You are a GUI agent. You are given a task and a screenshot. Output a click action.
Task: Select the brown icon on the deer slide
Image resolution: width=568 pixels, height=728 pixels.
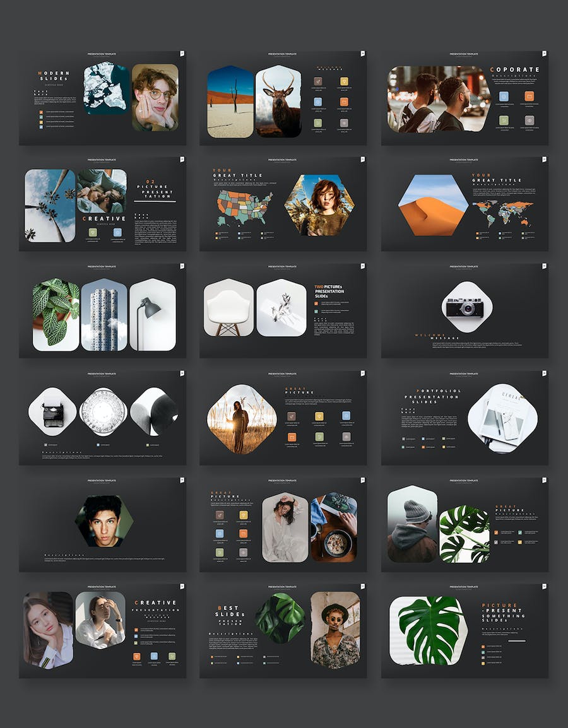[x=317, y=81]
